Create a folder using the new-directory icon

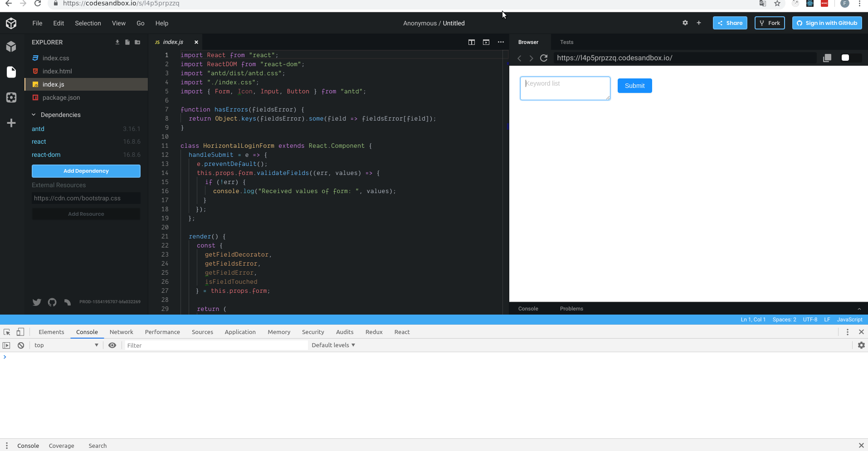tap(137, 42)
